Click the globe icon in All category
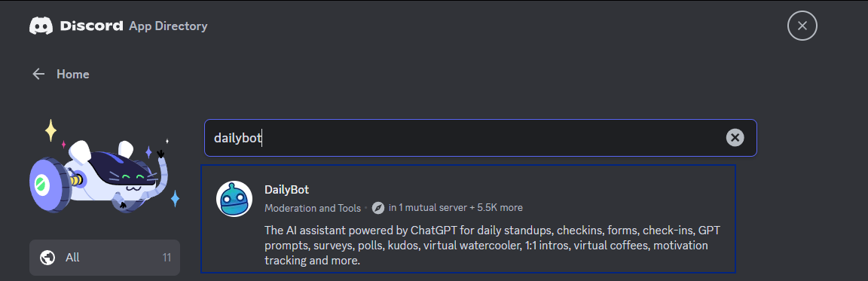 click(x=47, y=257)
